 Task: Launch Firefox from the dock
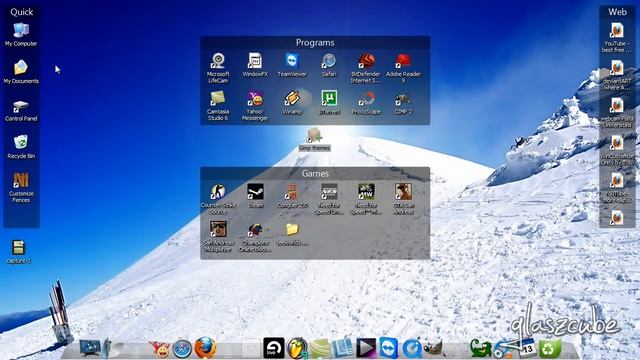point(205,348)
